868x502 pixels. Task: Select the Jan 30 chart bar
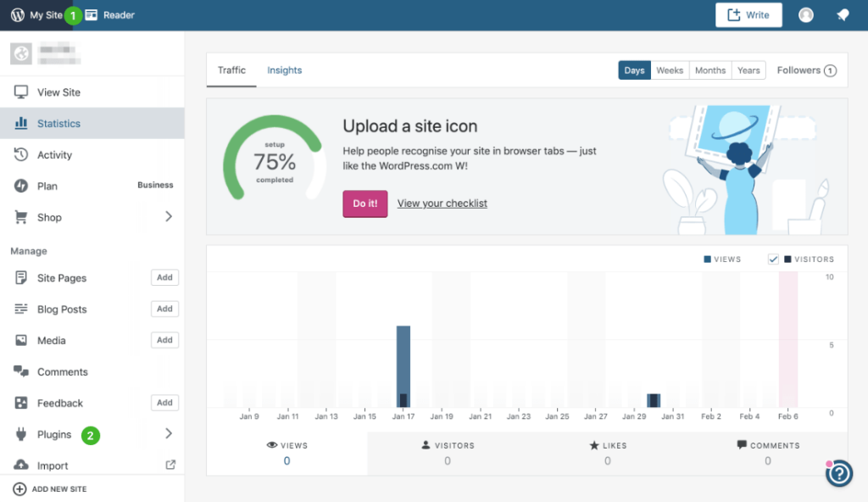click(654, 400)
